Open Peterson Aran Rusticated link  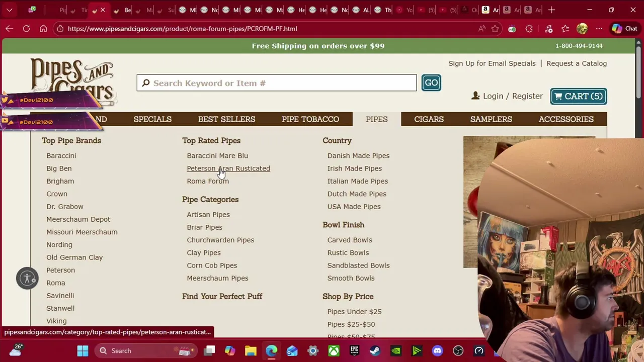pos(228,168)
